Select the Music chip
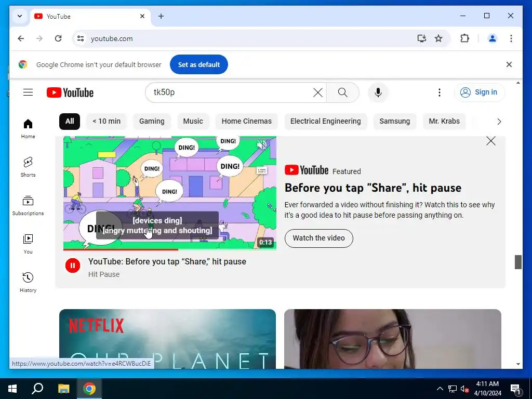 [193, 121]
